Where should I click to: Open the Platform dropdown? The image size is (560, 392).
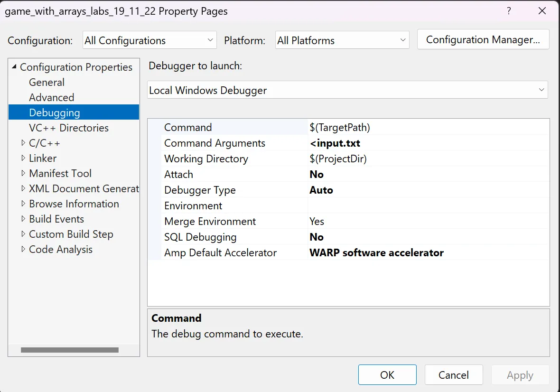(x=342, y=40)
